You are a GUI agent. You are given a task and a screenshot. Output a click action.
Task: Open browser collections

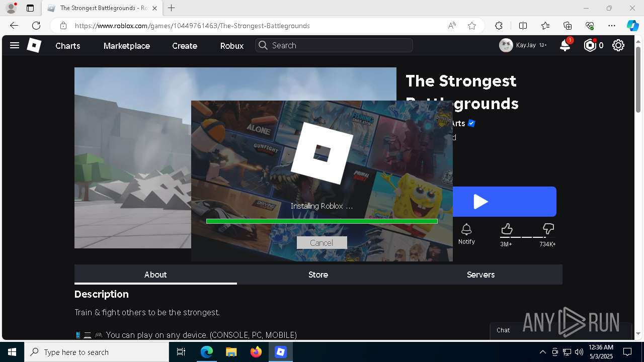point(568,26)
